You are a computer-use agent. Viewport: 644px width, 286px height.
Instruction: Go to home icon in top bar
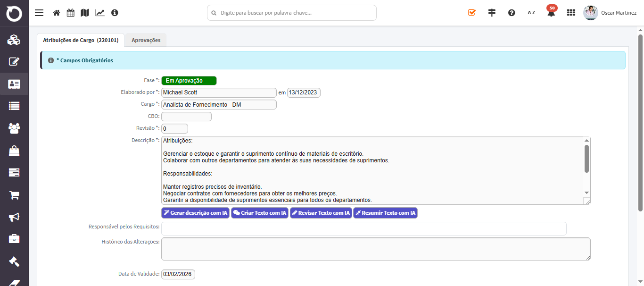click(x=57, y=13)
